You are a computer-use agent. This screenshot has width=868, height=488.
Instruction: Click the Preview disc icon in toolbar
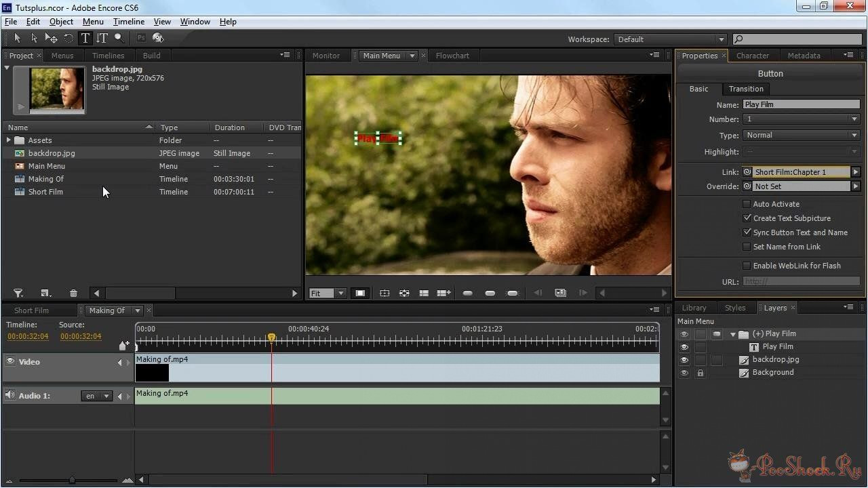(x=158, y=39)
